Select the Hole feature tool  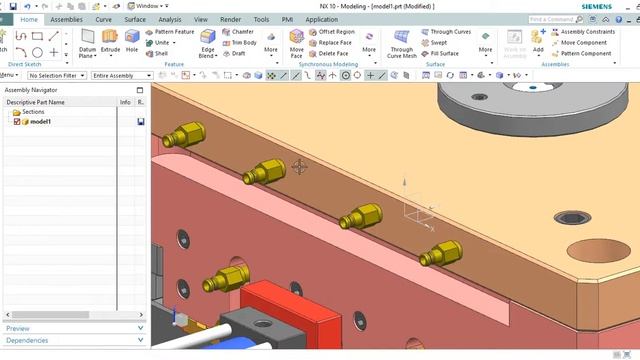pos(132,41)
